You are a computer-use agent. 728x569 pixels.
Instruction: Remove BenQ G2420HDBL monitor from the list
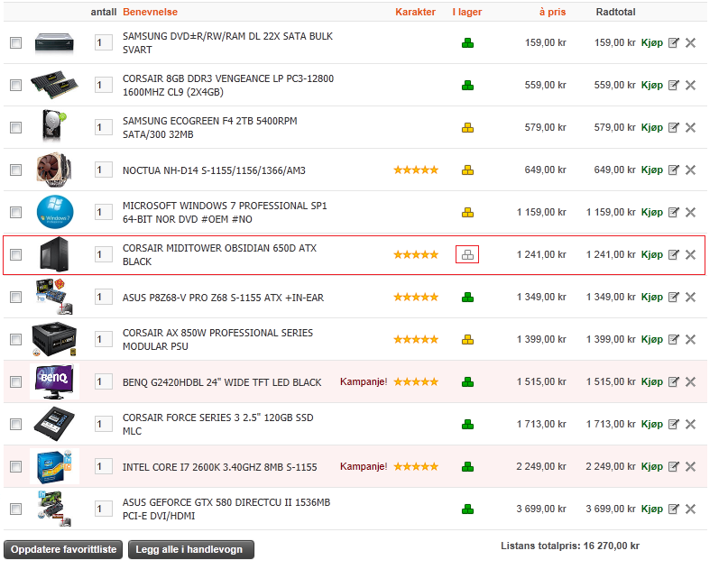point(690,382)
